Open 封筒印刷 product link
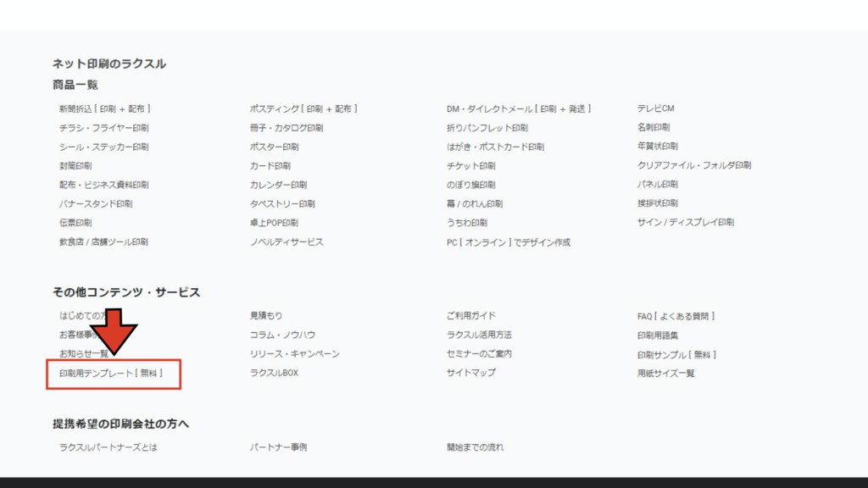868x488 pixels. 75,165
